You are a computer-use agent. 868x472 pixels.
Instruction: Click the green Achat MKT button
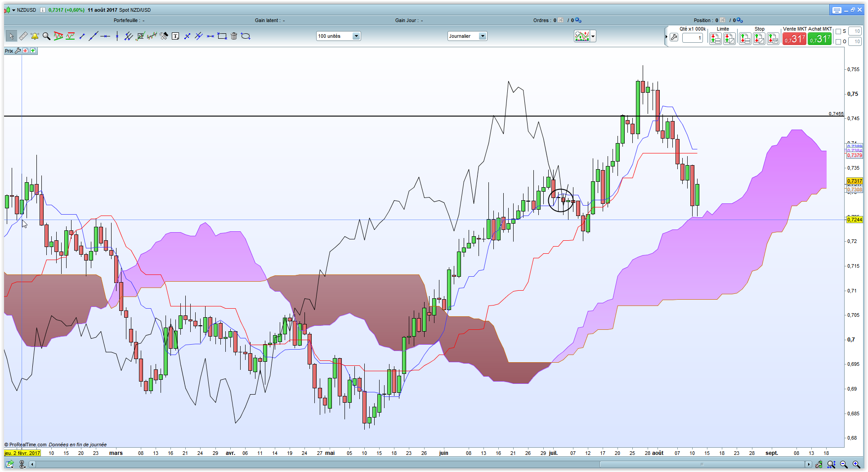820,39
